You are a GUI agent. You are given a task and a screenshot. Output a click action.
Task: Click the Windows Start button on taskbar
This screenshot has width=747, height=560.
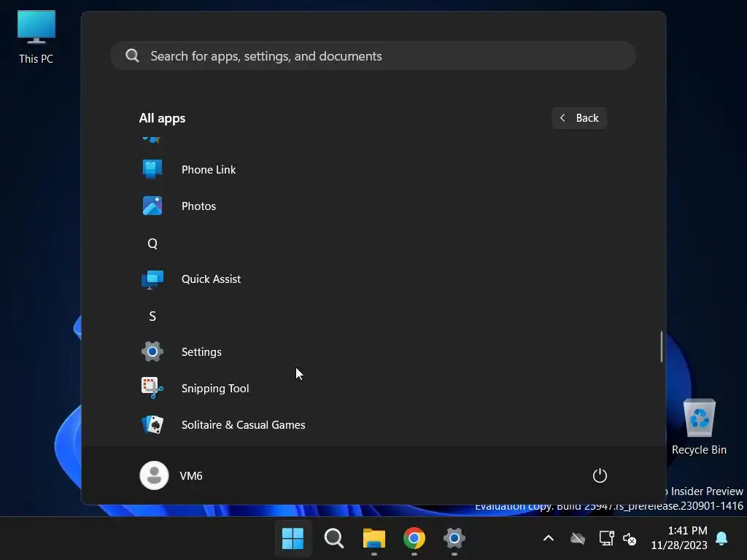pos(293,539)
